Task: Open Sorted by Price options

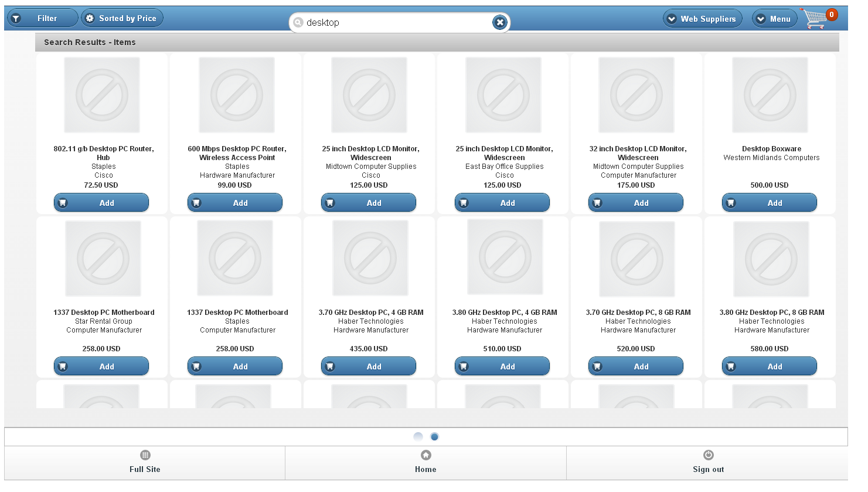Action: tap(122, 18)
